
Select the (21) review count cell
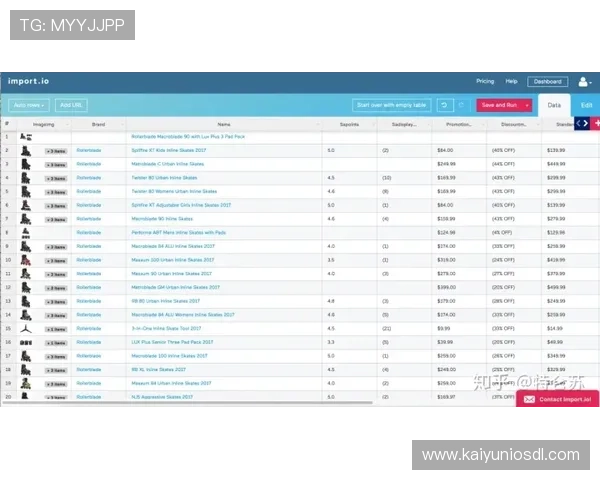tap(386, 328)
